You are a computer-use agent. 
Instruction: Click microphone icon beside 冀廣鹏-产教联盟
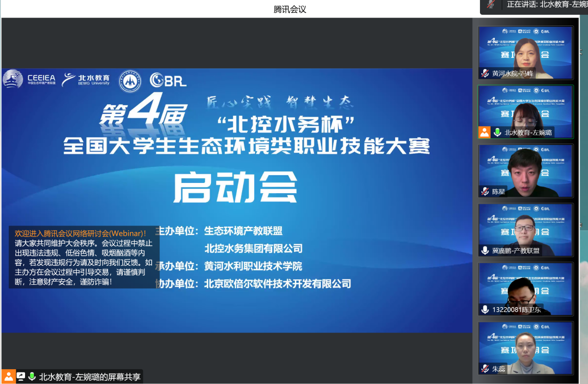pyautogui.click(x=485, y=251)
